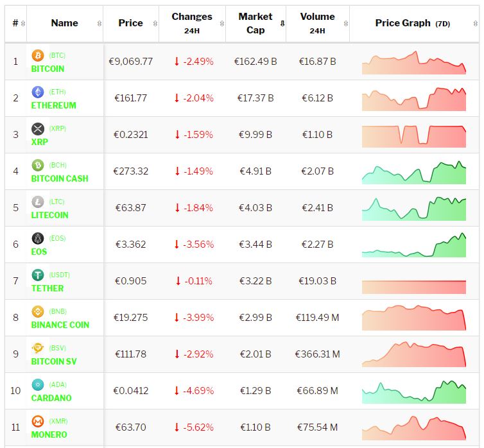Sort by Changes 24H column header
Viewport: 484px width, 448px height.
coord(191,23)
